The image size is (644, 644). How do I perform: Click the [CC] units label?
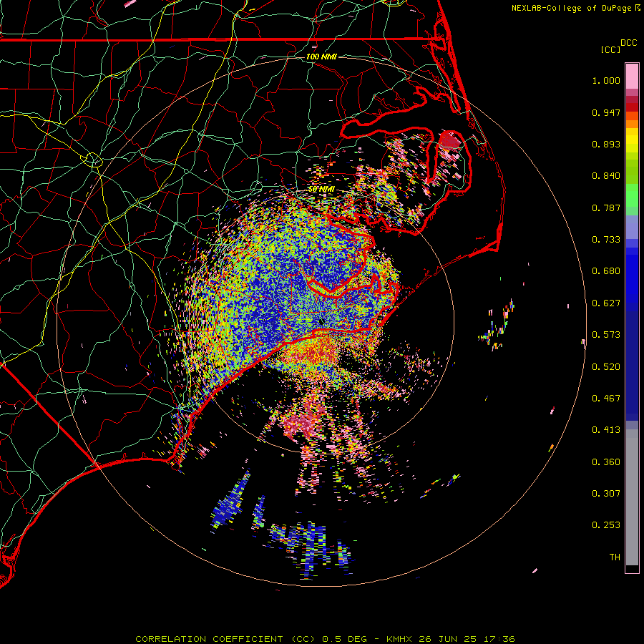(610, 49)
